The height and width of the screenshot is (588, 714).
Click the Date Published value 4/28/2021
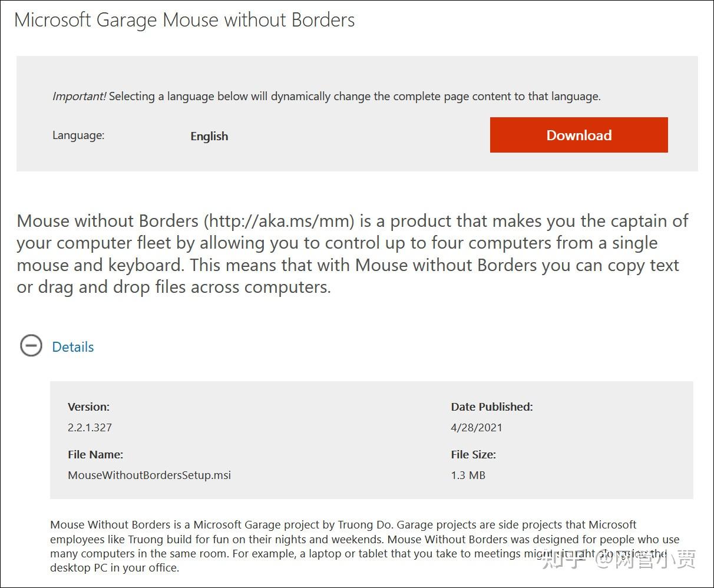[x=477, y=427]
